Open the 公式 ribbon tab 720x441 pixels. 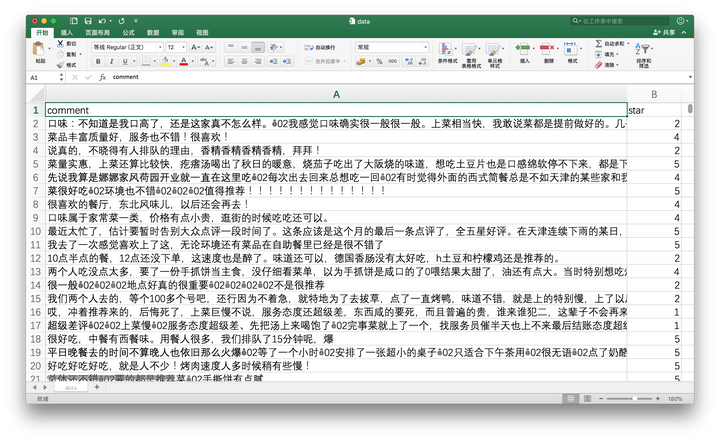(129, 33)
